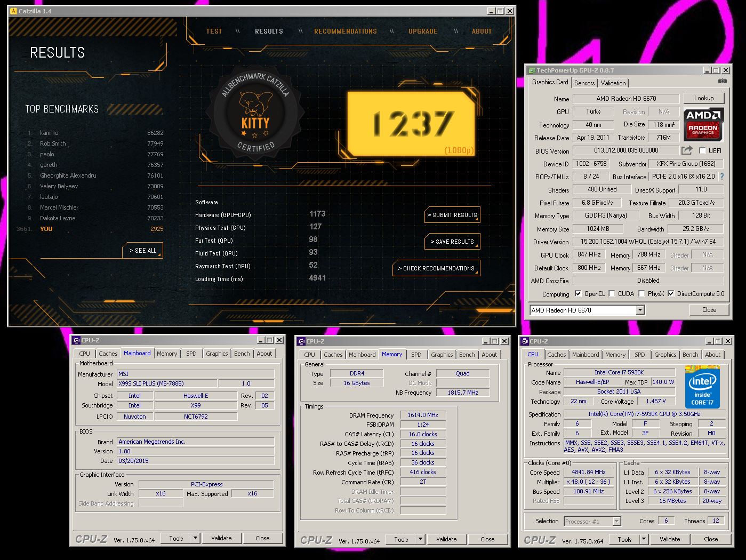Open the TEST tab in Catzilla
The height and width of the screenshot is (560, 746).
[214, 31]
